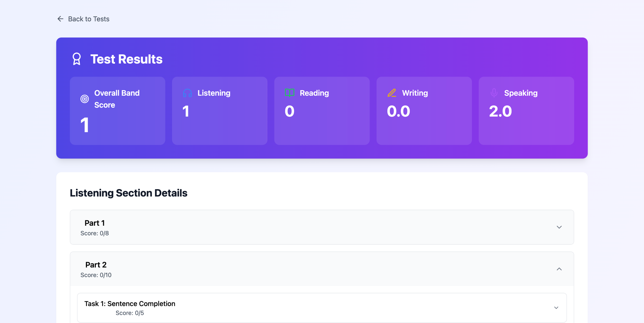This screenshot has width=644, height=323.
Task: Collapse Part 2 with its up chevron
Action: pos(559,269)
